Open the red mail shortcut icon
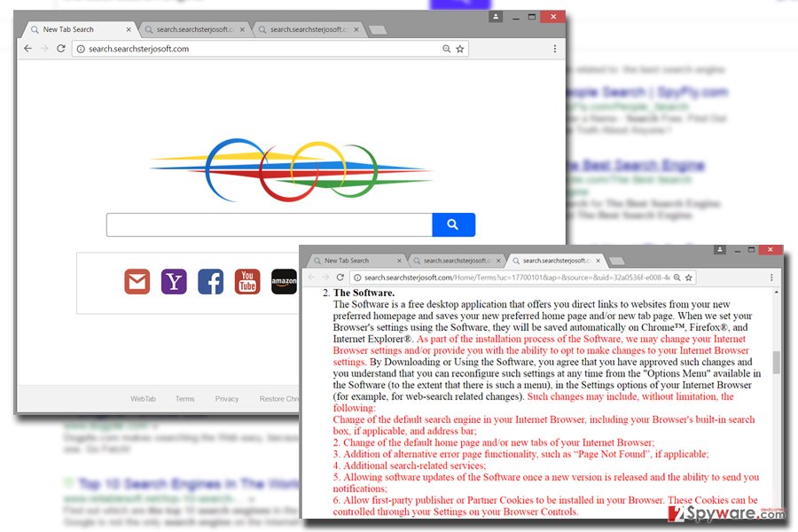The width and height of the screenshot is (798, 532). tap(137, 282)
